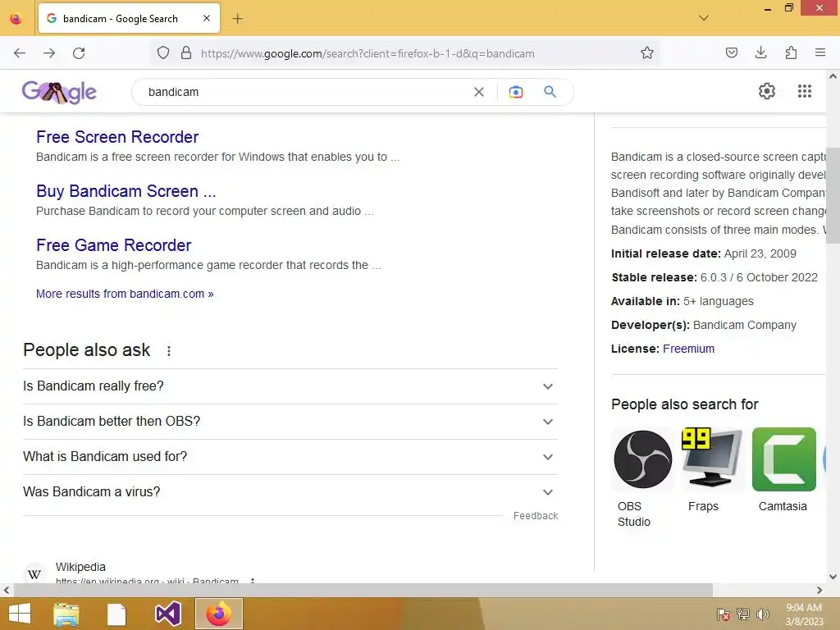Search by image with camera icon
840x630 pixels.
515,92
